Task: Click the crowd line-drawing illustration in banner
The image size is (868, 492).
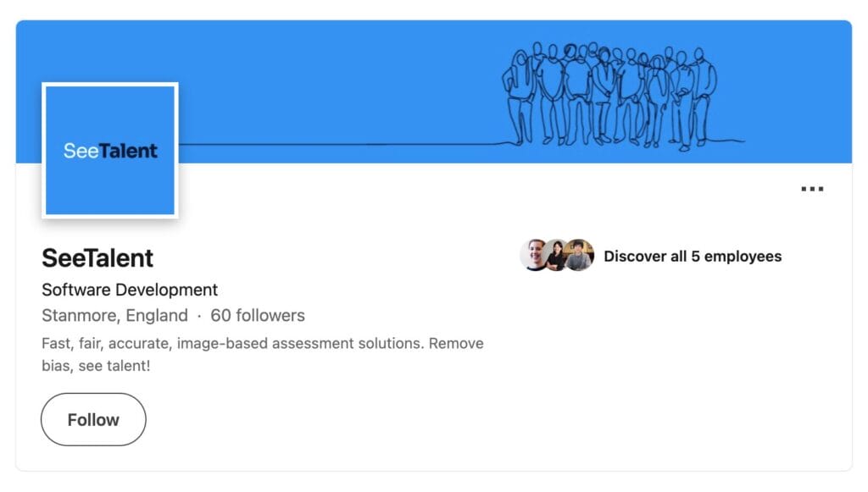Action: pyautogui.click(x=609, y=94)
